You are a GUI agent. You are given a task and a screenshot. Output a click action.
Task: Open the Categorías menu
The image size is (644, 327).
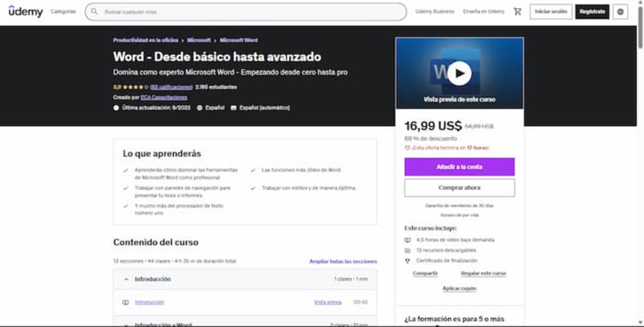[63, 11]
